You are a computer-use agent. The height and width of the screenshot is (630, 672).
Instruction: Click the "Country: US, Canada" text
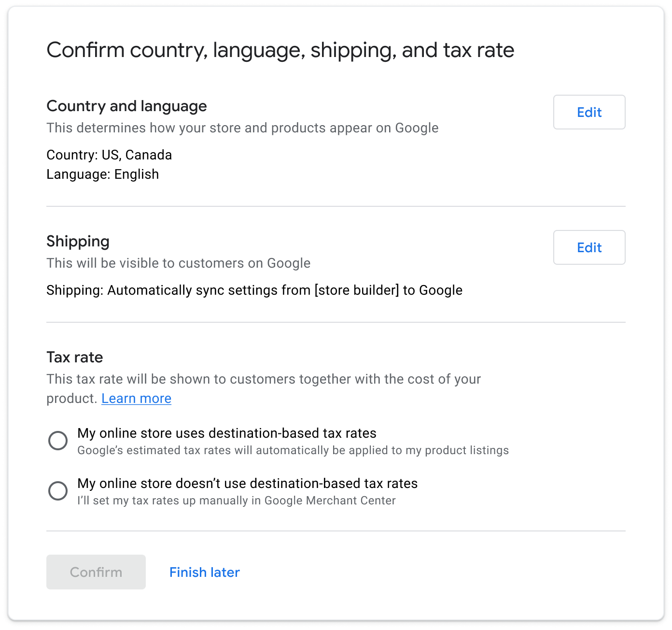click(x=109, y=155)
